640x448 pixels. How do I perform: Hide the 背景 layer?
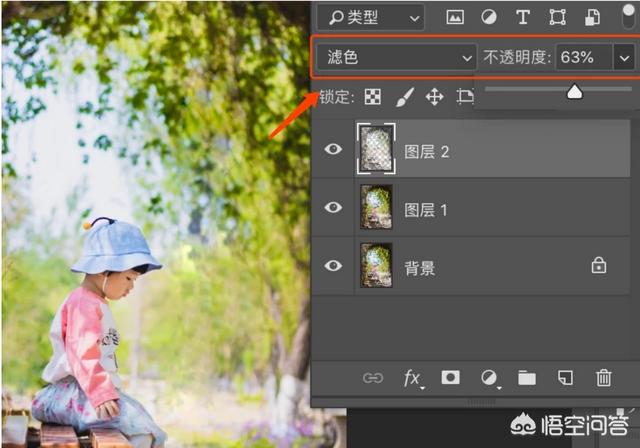[333, 266]
